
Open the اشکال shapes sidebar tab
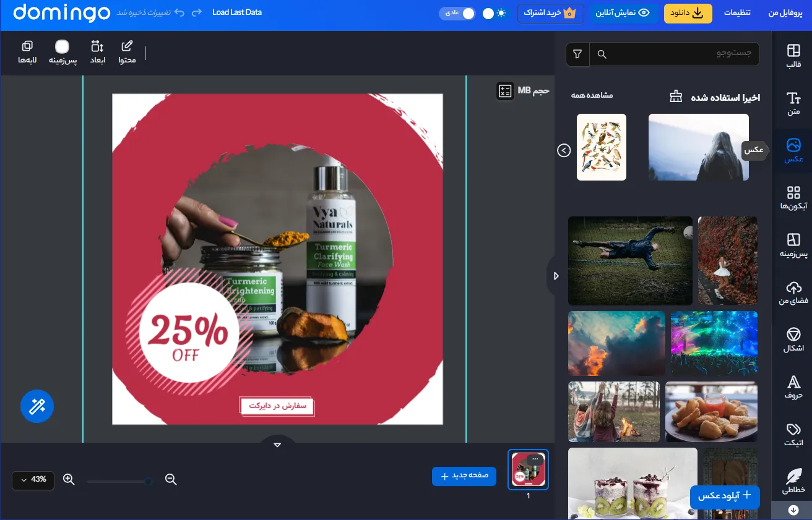pos(793,339)
